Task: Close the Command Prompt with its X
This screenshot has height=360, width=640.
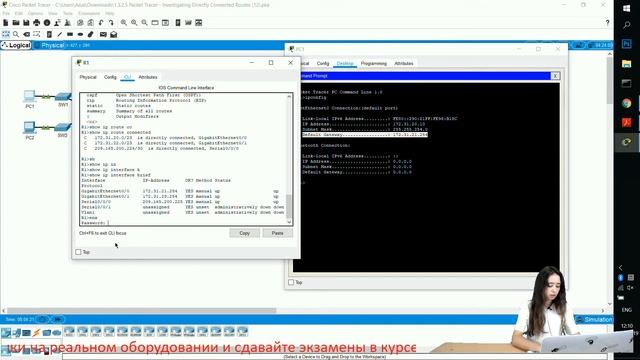Action: 555,76
